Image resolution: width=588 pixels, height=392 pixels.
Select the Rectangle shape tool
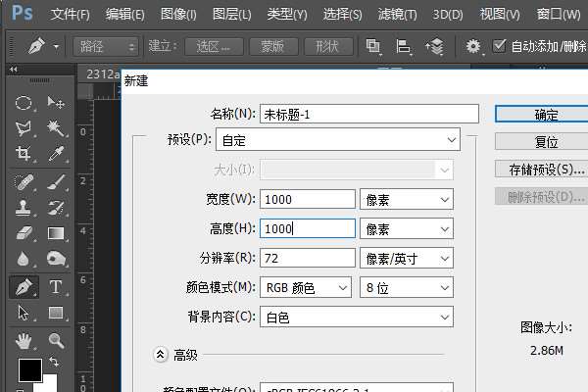pyautogui.click(x=56, y=313)
